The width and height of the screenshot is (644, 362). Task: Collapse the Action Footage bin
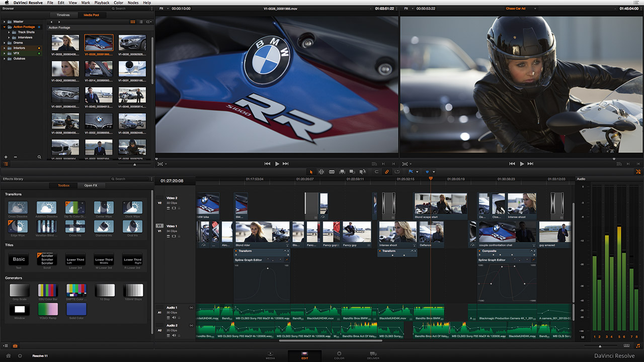coord(4,27)
